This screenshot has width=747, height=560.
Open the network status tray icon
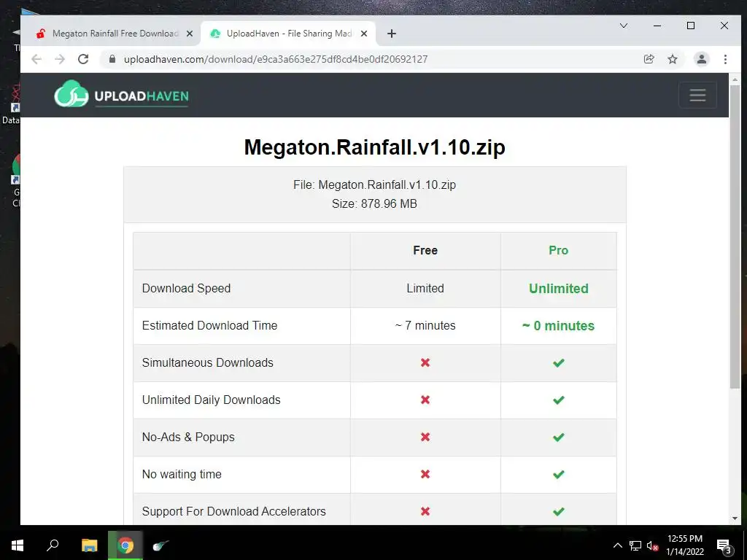(635, 545)
